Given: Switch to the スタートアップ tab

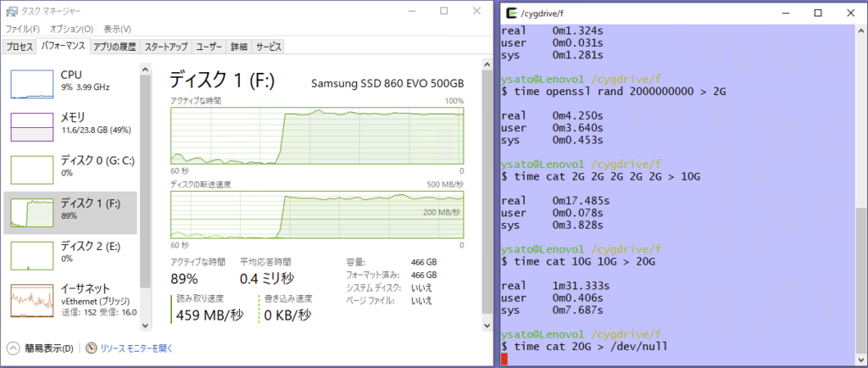Looking at the screenshot, I should (165, 47).
